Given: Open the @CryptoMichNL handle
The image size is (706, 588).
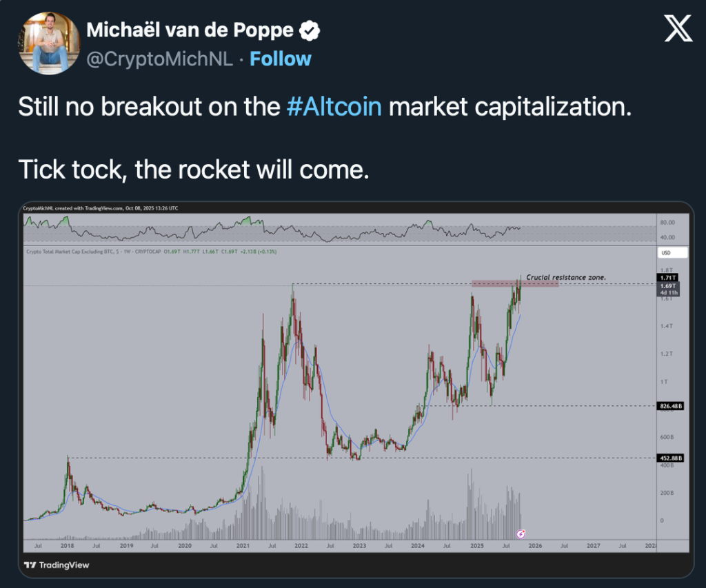Looking at the screenshot, I should pos(160,59).
